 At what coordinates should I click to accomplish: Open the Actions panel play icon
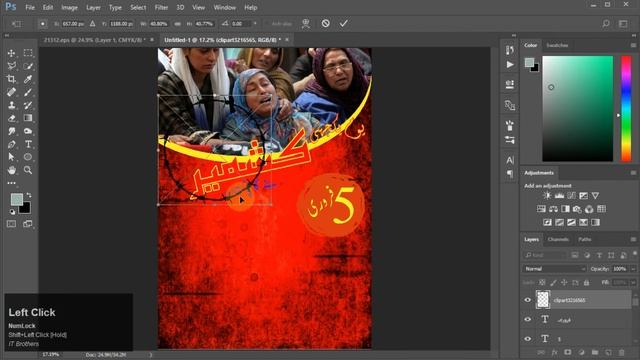point(510,65)
